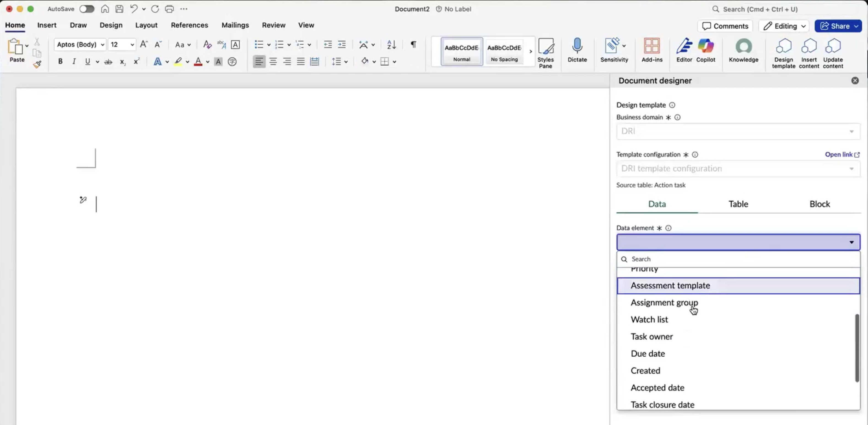The width and height of the screenshot is (868, 425).
Task: Click the Format Painter brush icon
Action: [x=37, y=64]
